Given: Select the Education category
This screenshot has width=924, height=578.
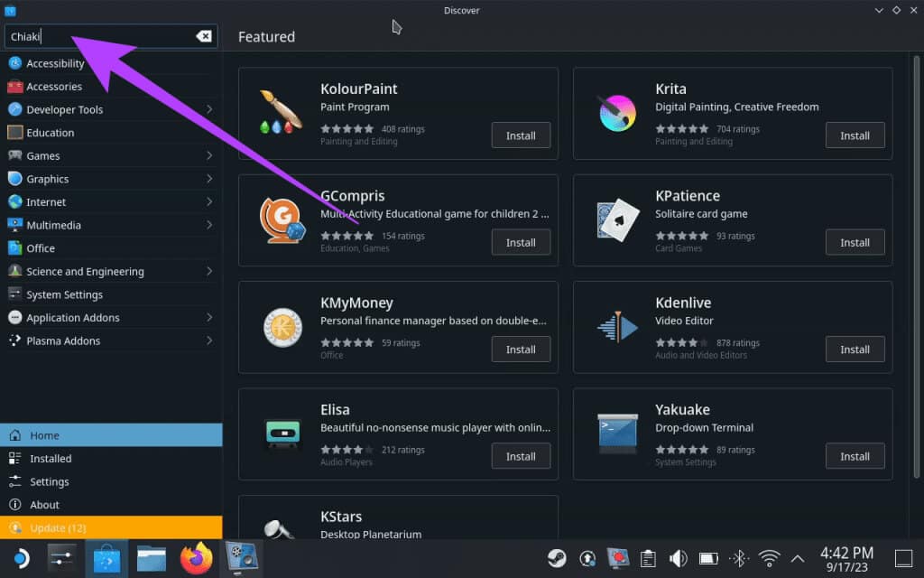Looking at the screenshot, I should (111, 133).
